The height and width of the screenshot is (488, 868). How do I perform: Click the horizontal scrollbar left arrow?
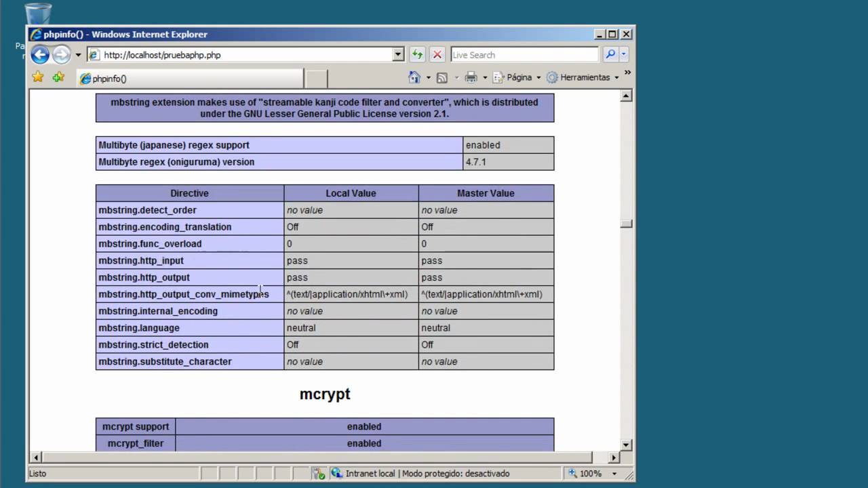pos(36,457)
